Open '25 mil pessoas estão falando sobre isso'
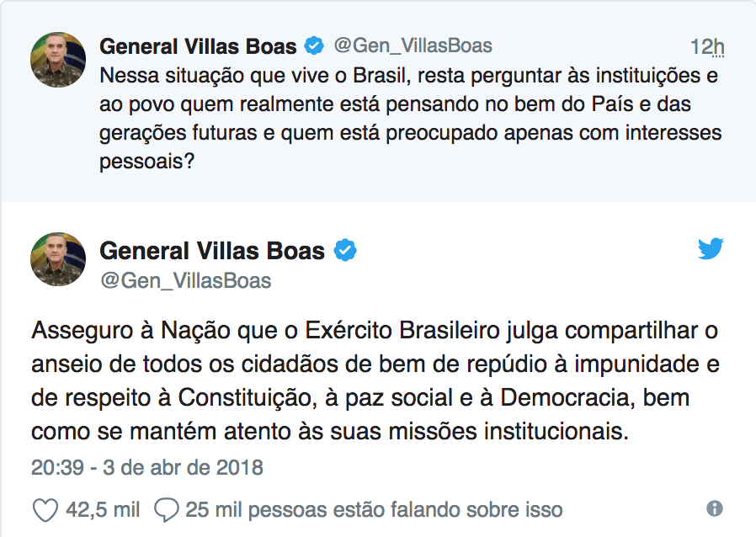 [374, 509]
